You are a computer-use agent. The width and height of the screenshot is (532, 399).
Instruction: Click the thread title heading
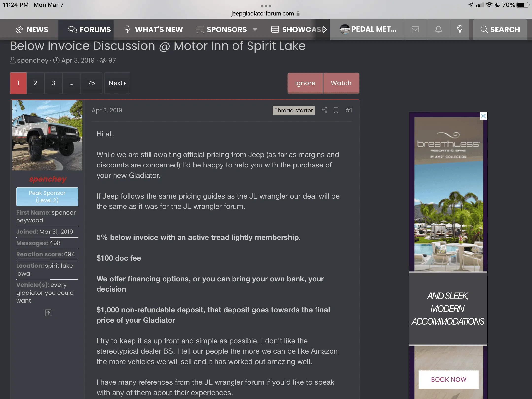158,46
